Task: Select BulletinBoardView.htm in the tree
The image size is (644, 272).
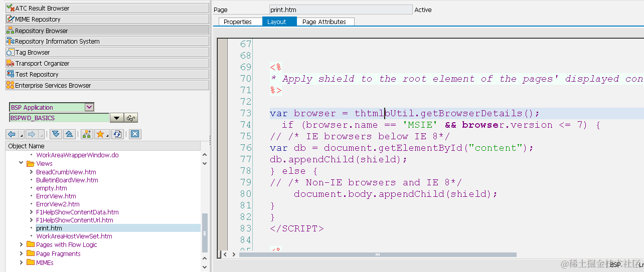Action: (67, 180)
